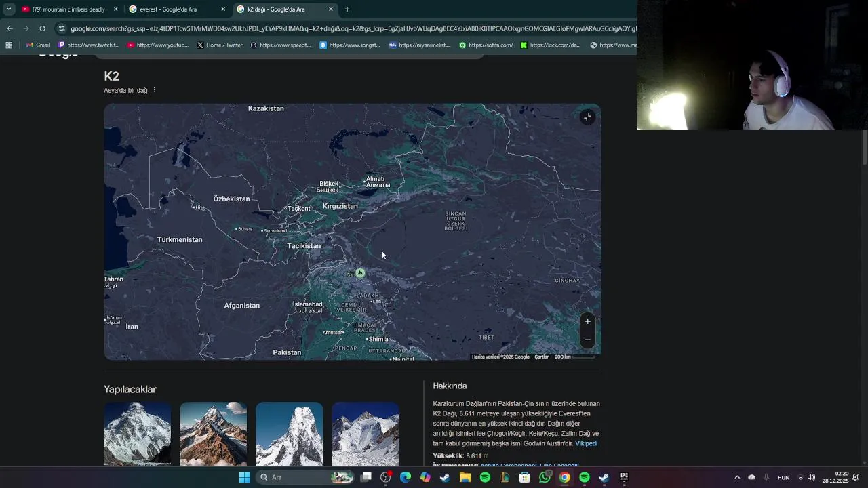This screenshot has width=868, height=488.
Task: Open the notification center bell
Action: [x=856, y=477]
